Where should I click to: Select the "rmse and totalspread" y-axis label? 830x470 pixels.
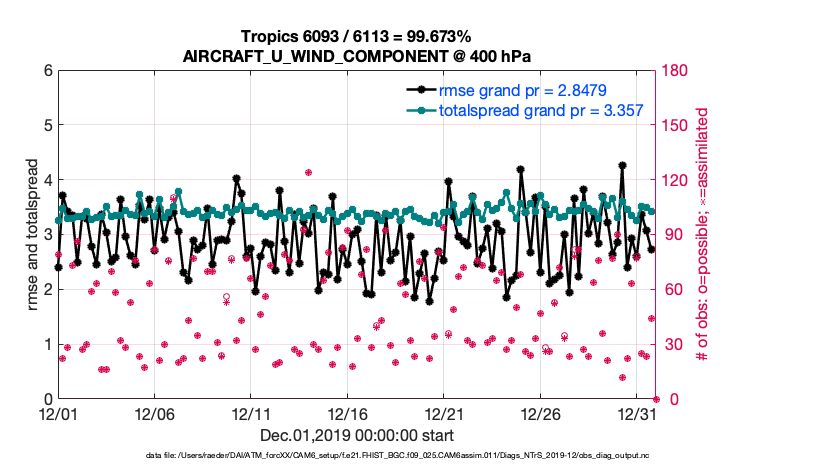click(31, 235)
